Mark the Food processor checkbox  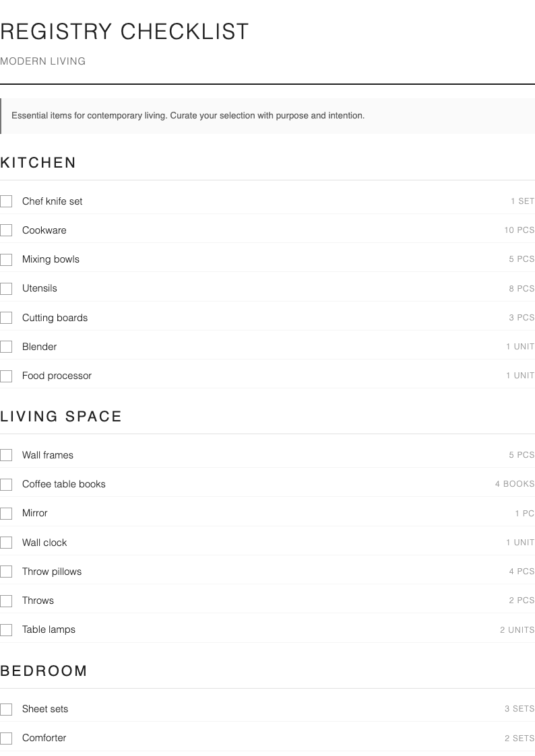coord(6,376)
